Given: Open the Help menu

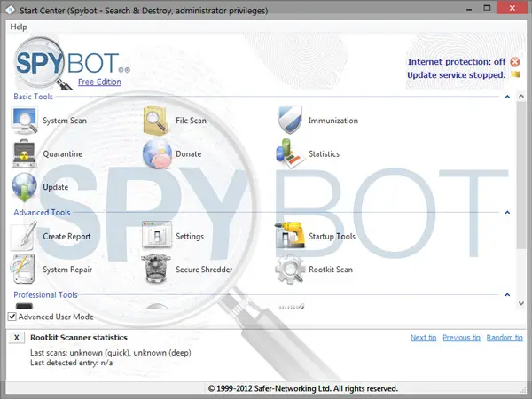Looking at the screenshot, I should click(x=19, y=27).
